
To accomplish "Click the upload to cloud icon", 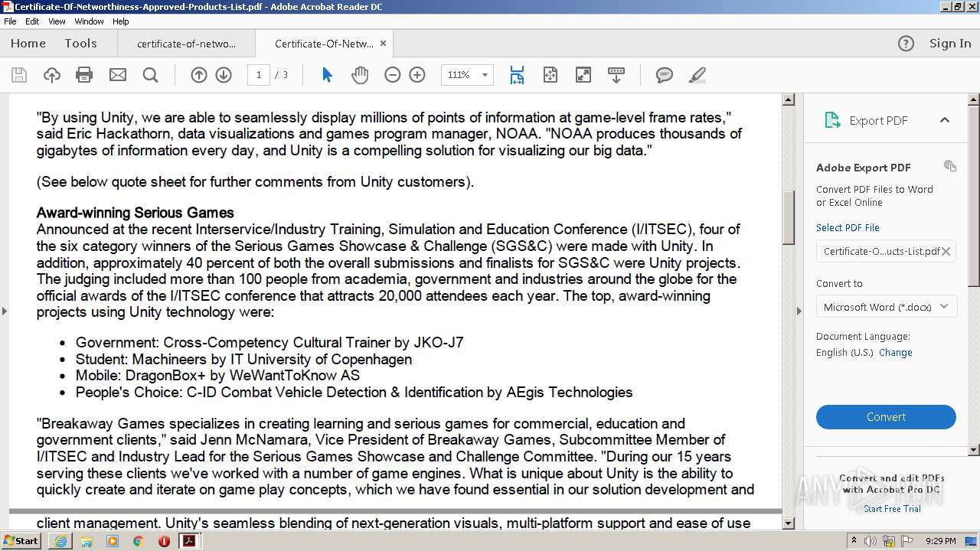I will (52, 75).
